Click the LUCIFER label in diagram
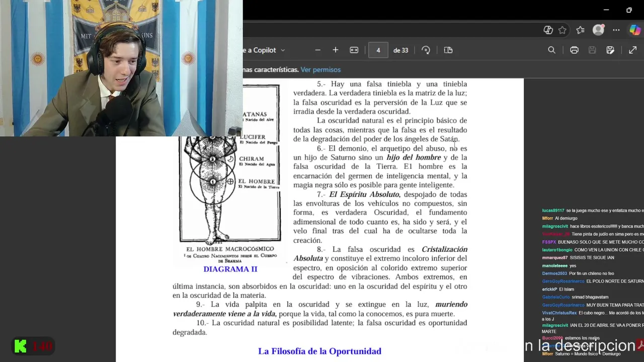 pyautogui.click(x=252, y=137)
